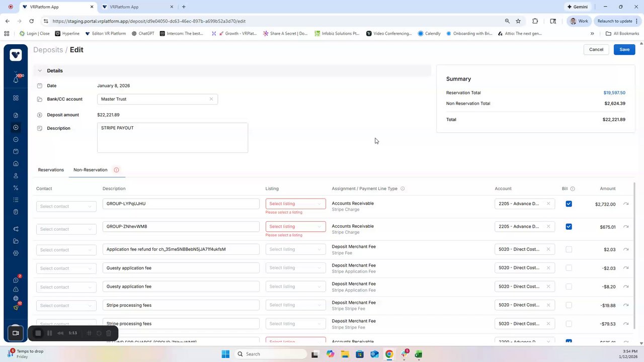This screenshot has width=644, height=362.
Task: Open account dropdown on the -$8.20 row
Action: (524, 287)
